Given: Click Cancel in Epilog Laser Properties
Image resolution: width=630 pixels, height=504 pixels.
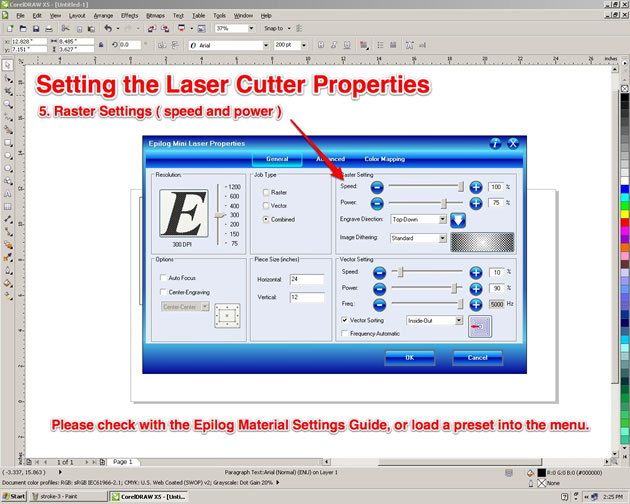Looking at the screenshot, I should tap(477, 358).
